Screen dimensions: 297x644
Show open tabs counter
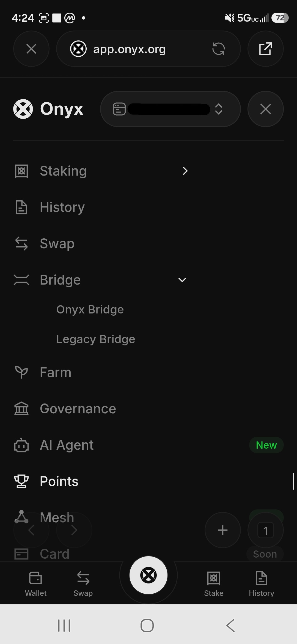pos(265,530)
